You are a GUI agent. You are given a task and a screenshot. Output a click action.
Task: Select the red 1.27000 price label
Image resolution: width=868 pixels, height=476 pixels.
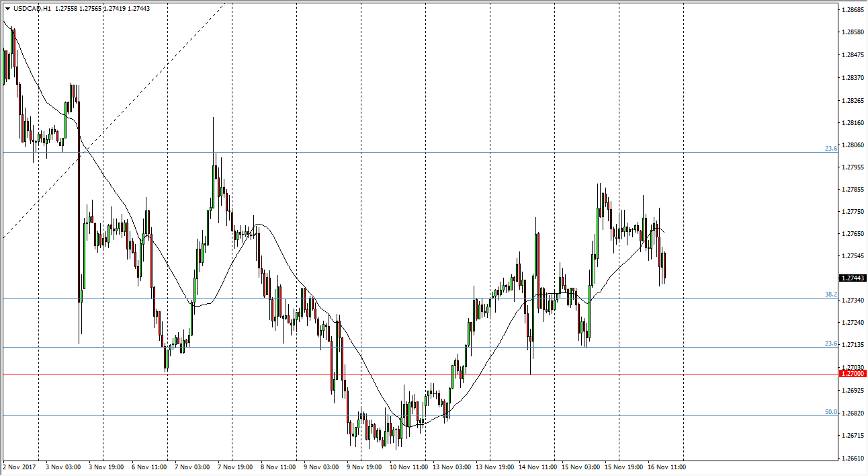(853, 373)
